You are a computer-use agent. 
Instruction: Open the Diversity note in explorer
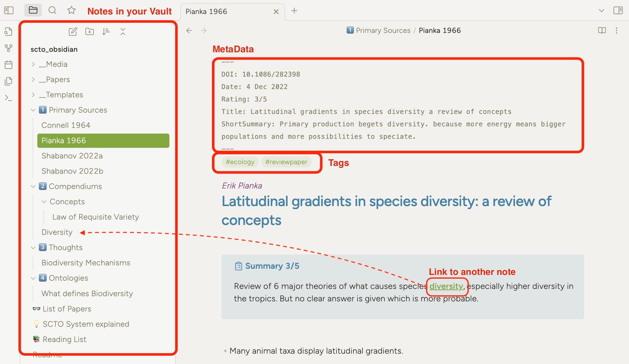tap(57, 232)
